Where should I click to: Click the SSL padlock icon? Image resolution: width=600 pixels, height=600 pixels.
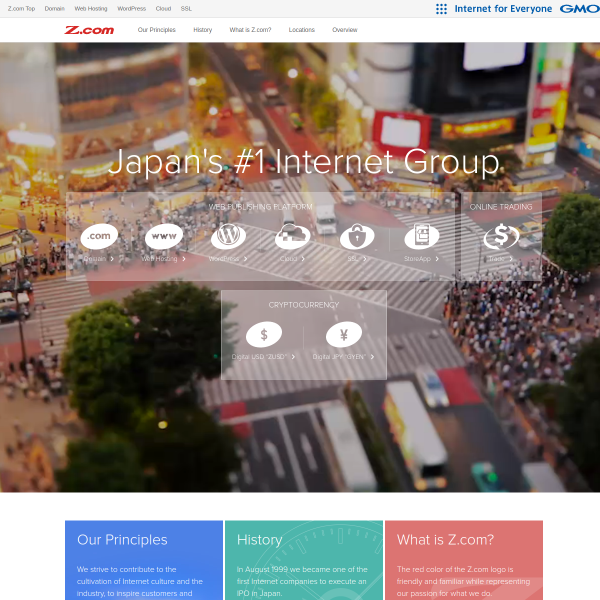357,236
